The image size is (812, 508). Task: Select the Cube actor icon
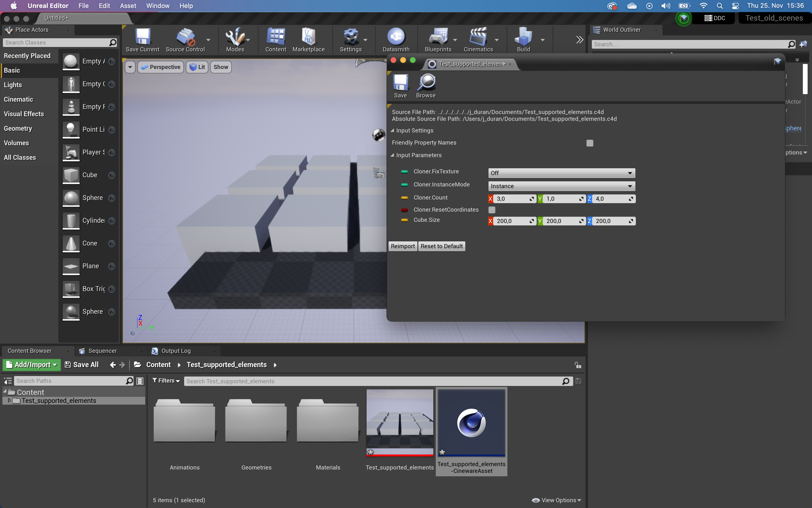[71, 175]
